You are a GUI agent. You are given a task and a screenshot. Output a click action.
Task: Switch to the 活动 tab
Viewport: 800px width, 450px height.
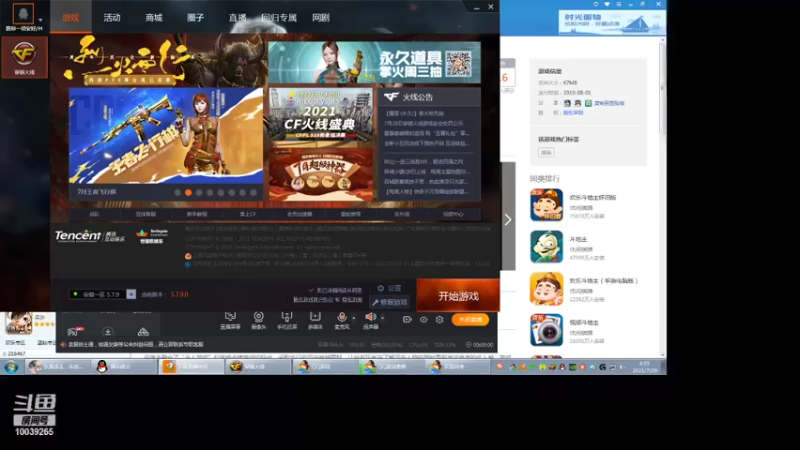(112, 17)
